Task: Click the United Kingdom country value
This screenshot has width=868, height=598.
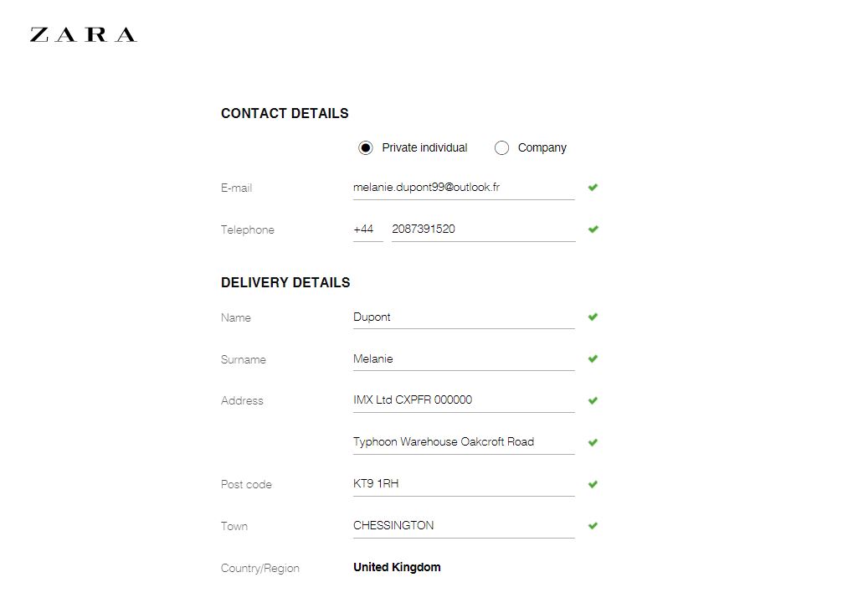Action: pos(397,568)
